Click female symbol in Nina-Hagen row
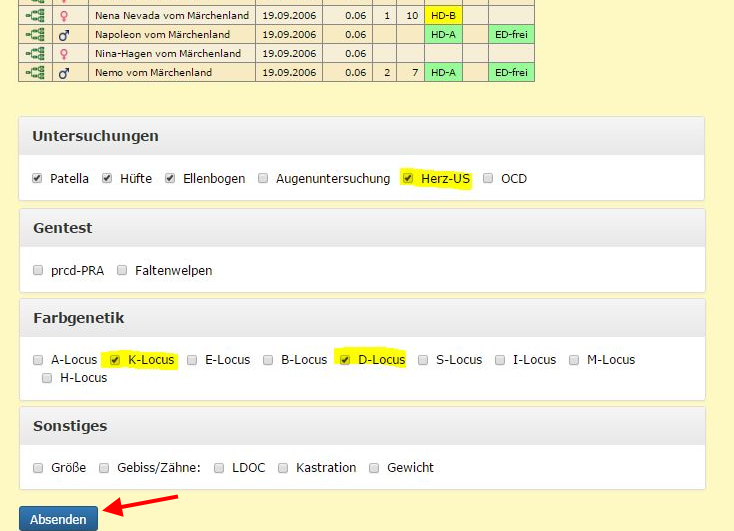 tap(64, 54)
